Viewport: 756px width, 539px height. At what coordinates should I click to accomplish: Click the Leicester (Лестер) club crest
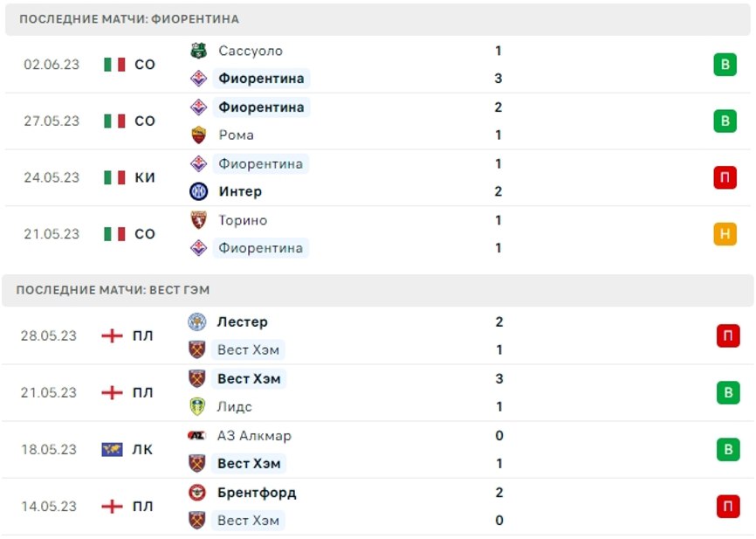coord(197,321)
